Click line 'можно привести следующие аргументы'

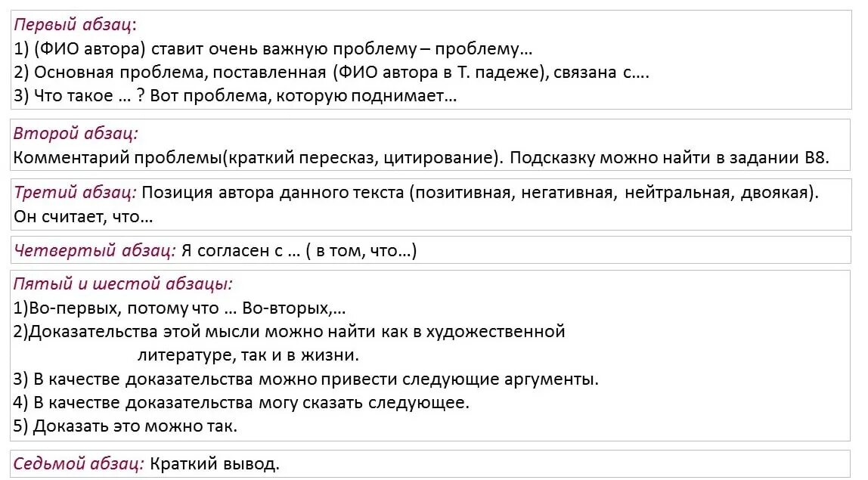click(x=306, y=379)
